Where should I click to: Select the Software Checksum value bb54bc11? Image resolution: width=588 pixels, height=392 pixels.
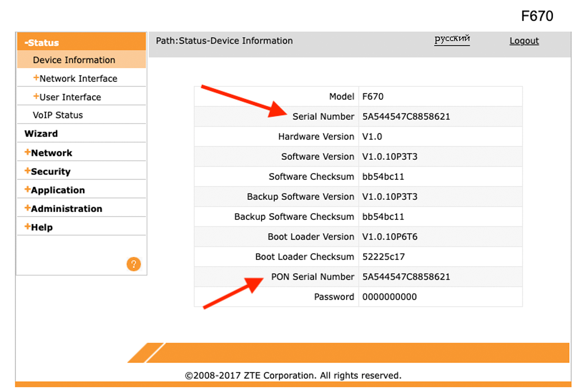click(383, 176)
